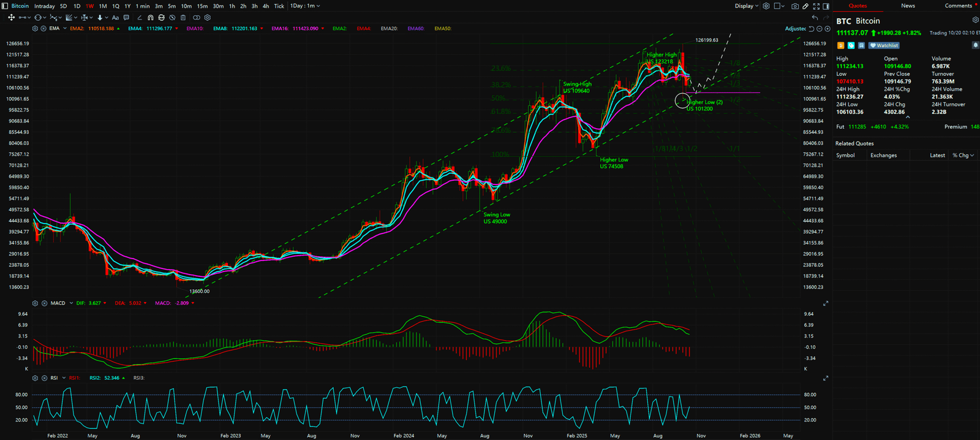Click the price alert bell icon
This screenshot has height=440, width=980.
(x=975, y=45)
